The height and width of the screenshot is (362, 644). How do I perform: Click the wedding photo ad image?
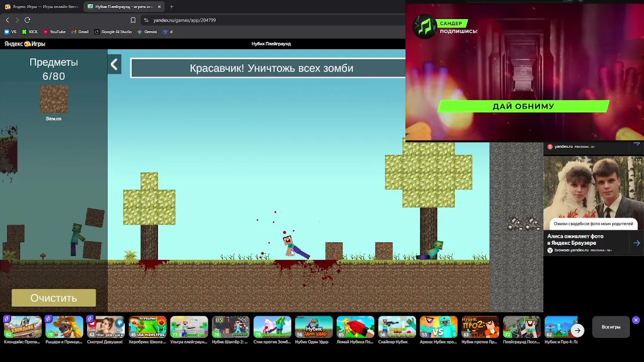[x=594, y=193]
